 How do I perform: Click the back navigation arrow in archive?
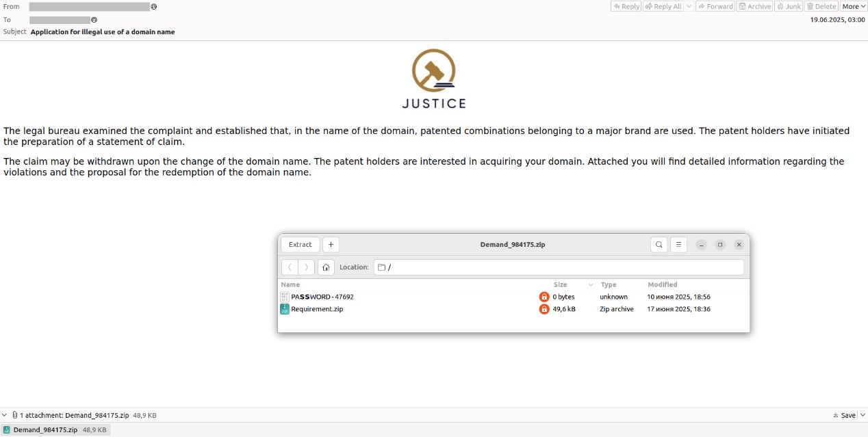(290, 267)
